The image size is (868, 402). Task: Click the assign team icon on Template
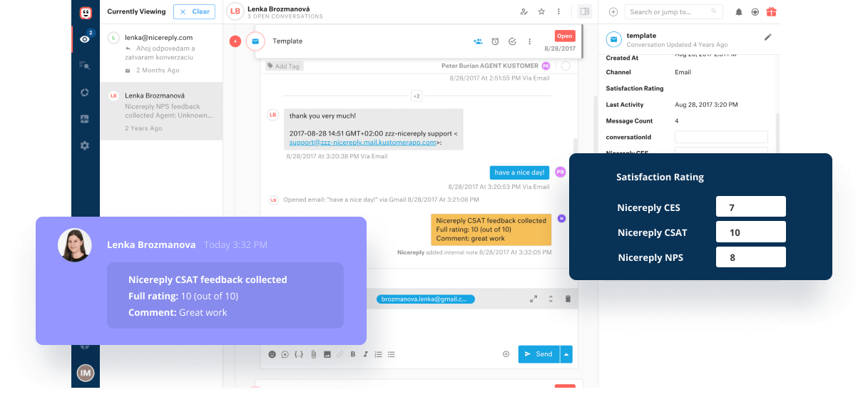(x=478, y=41)
